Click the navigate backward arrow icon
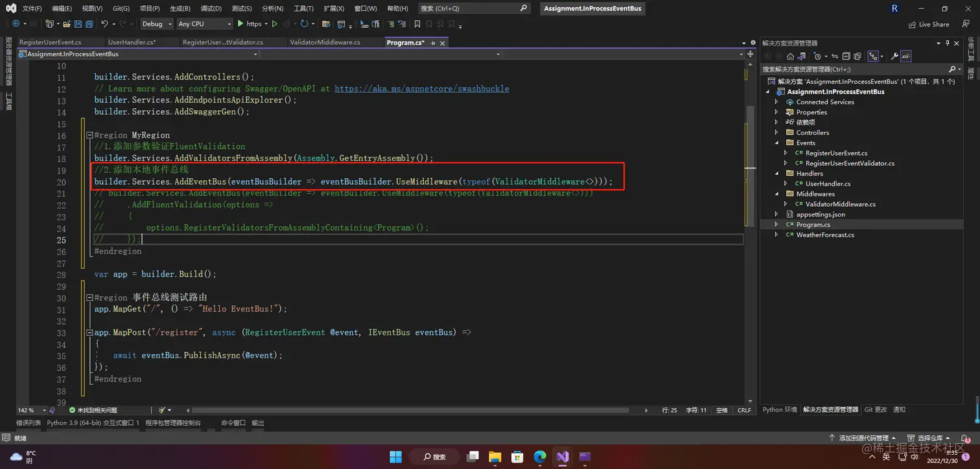980x469 pixels. (x=16, y=24)
